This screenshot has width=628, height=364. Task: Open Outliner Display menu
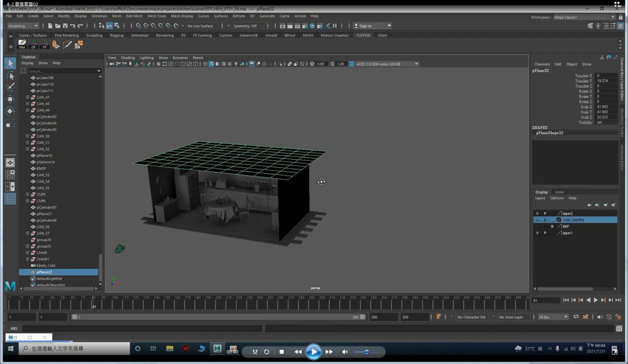pos(27,63)
